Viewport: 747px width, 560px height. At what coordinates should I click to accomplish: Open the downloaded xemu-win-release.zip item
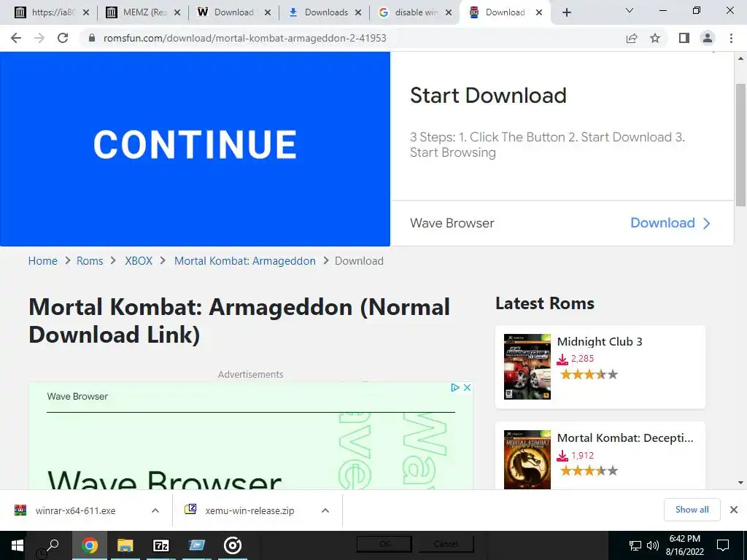point(249,510)
